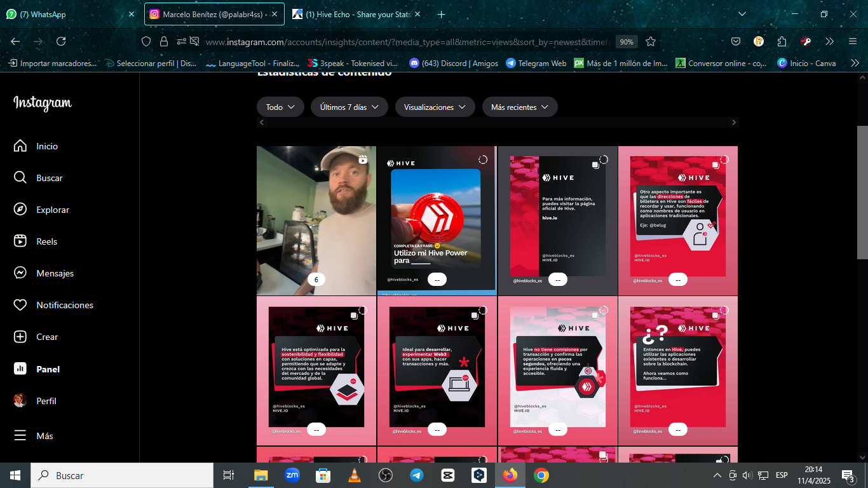Open the Firefox extensions puzzle icon
The height and width of the screenshot is (488, 868).
point(782,41)
